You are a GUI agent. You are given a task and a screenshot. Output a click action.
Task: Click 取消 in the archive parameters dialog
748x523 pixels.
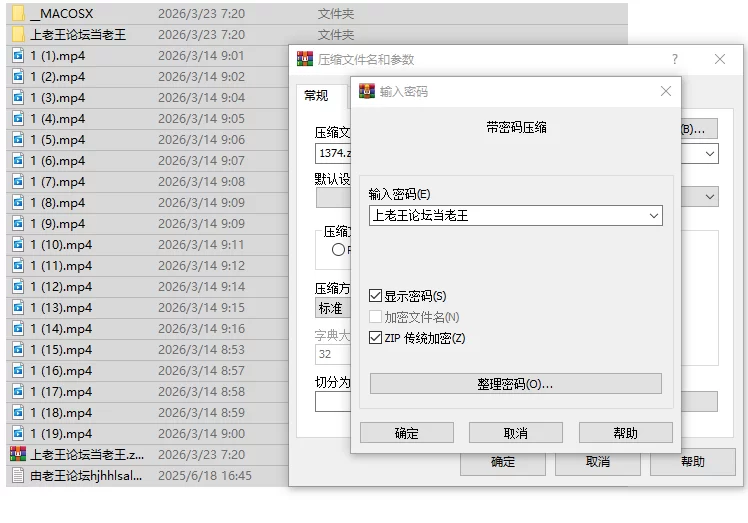tap(598, 462)
